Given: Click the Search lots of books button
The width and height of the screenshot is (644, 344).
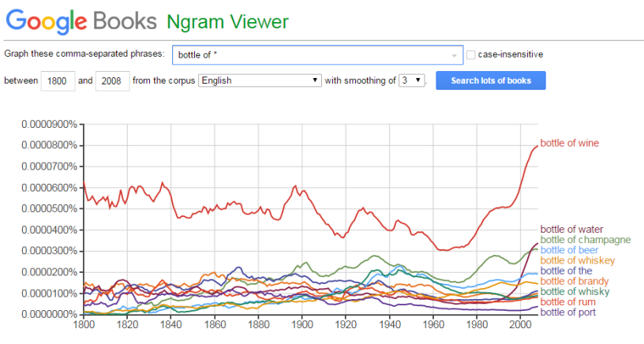Looking at the screenshot, I should point(491,80).
